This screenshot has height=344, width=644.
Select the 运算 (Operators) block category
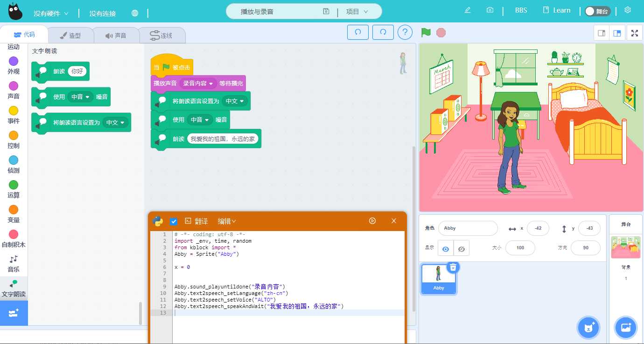(x=14, y=189)
